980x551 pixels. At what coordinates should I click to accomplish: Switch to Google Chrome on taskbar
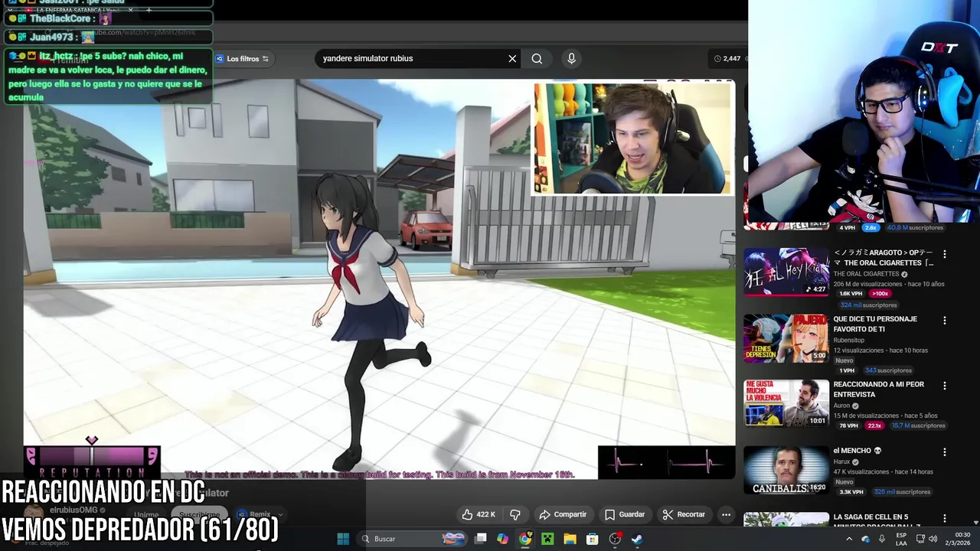(x=525, y=539)
